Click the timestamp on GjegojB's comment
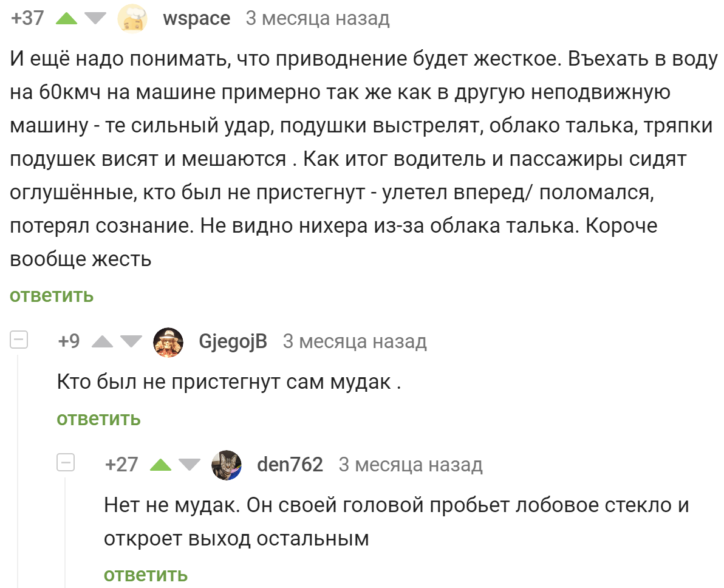The height and width of the screenshot is (588, 724). (x=355, y=342)
